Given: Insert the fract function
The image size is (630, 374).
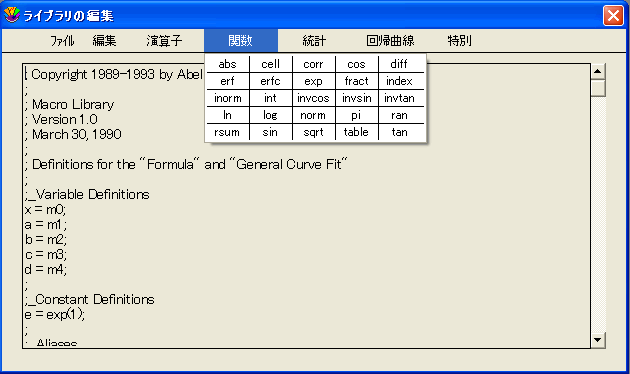Looking at the screenshot, I should pos(356,81).
